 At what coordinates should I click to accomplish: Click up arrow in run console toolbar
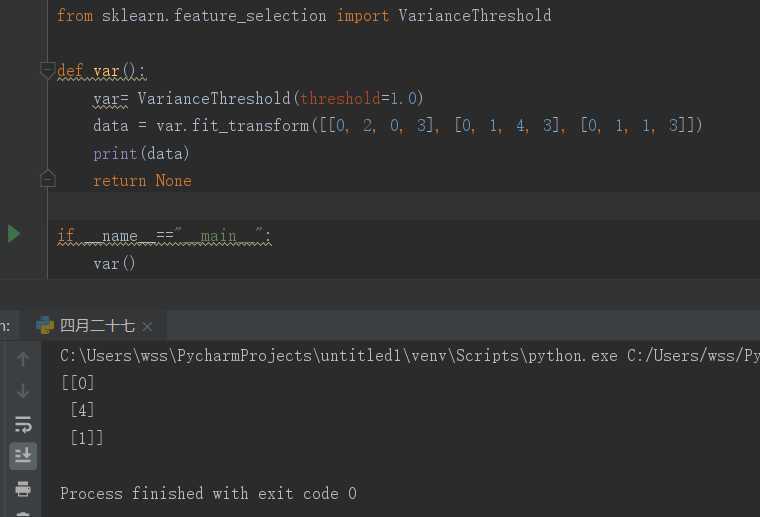pos(23,360)
